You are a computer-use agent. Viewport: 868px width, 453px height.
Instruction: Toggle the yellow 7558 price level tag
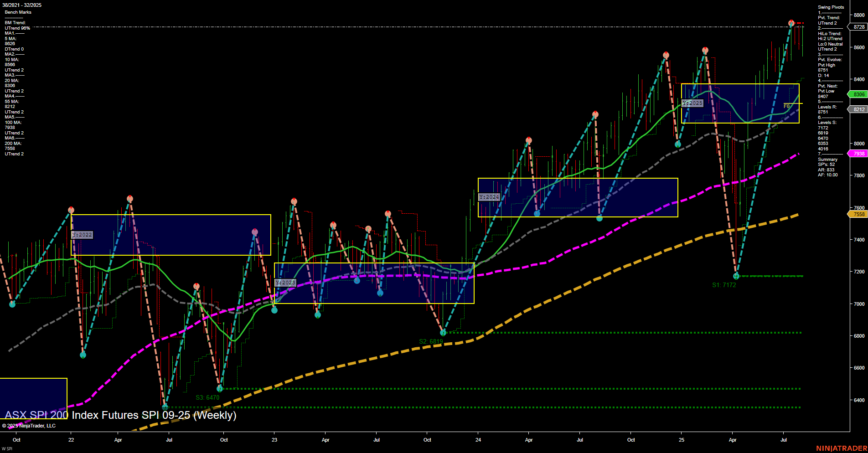[859, 214]
